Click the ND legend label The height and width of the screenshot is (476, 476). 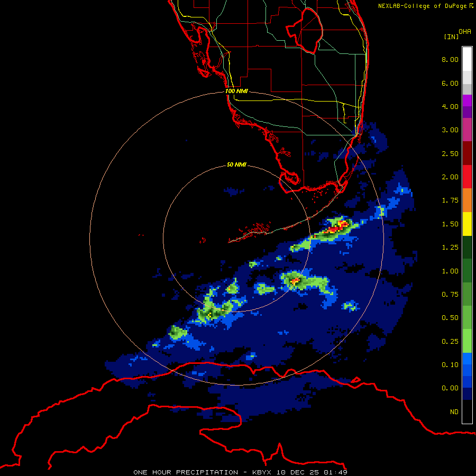click(x=454, y=412)
